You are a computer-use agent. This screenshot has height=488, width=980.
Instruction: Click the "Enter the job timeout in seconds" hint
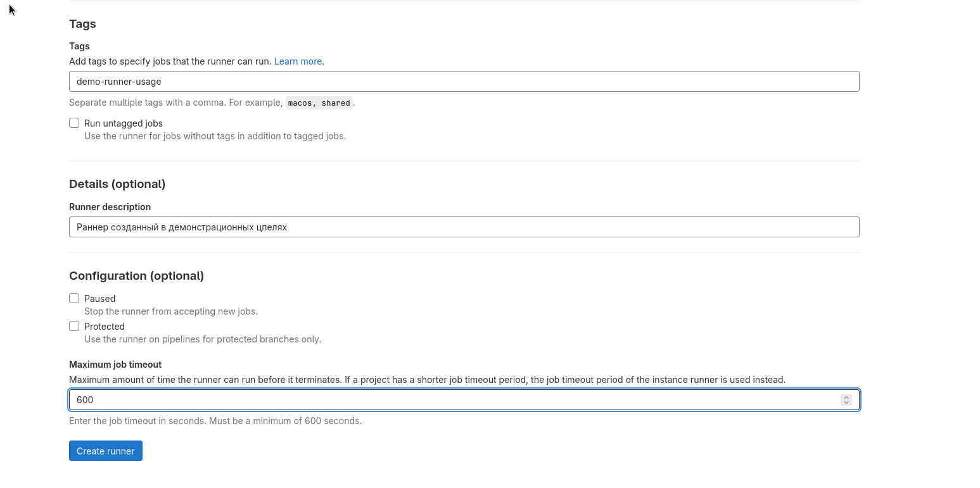point(215,421)
